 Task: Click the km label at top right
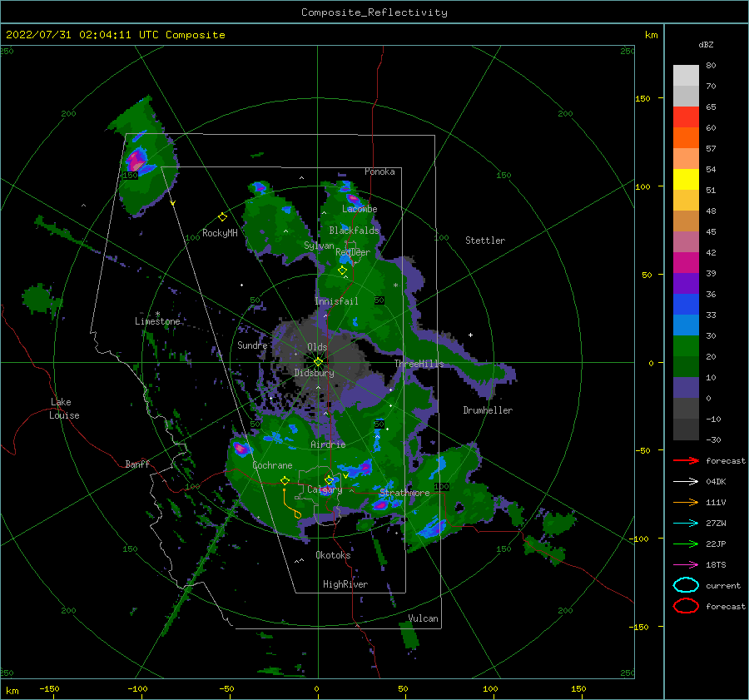tap(651, 35)
